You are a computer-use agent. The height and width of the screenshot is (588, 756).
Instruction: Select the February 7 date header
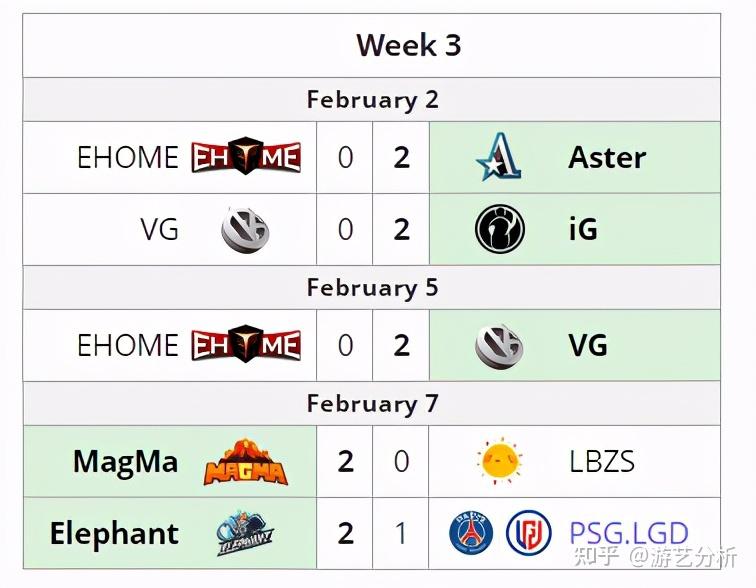coord(372,403)
